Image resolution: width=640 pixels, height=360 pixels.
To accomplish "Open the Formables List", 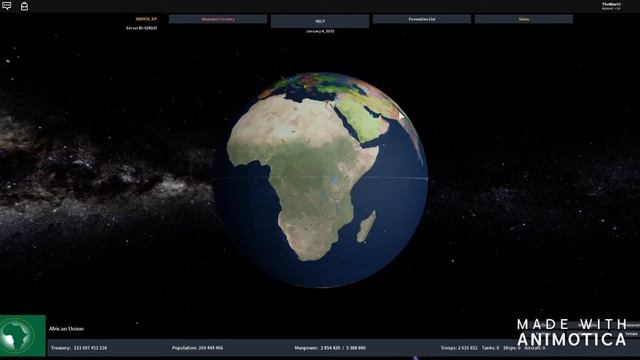I will 422,19.
